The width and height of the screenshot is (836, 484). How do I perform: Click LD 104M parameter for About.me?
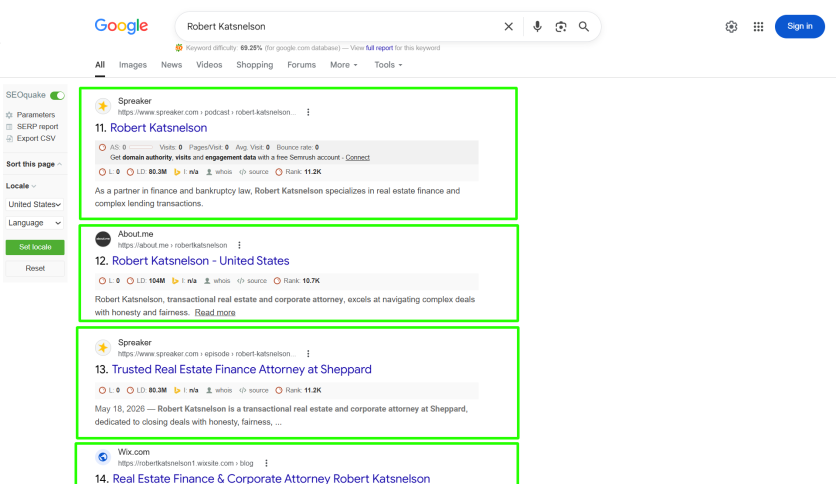(x=146, y=281)
